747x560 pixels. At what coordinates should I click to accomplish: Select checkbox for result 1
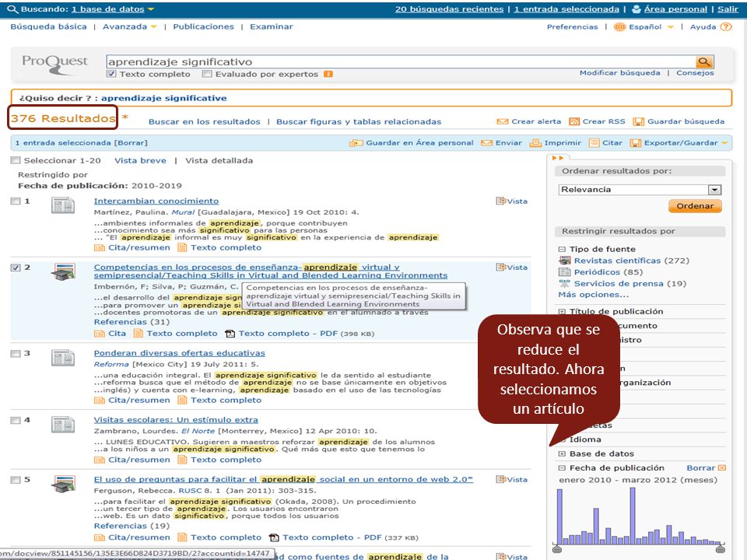point(16,201)
